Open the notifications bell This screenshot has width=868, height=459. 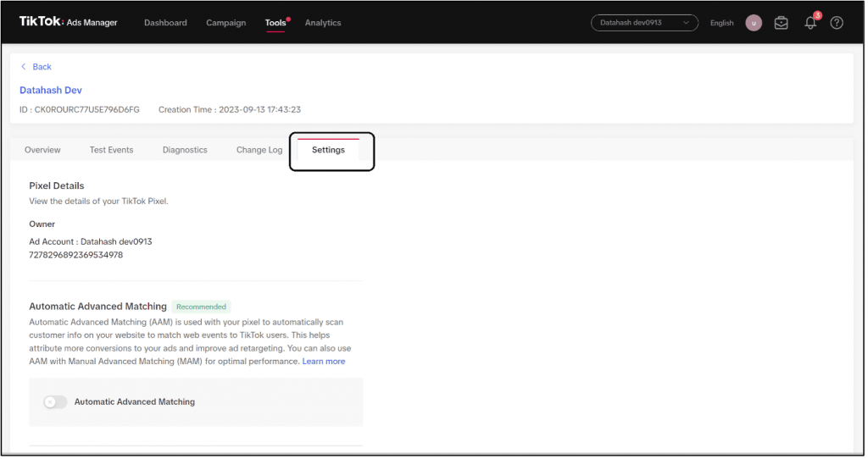point(810,23)
